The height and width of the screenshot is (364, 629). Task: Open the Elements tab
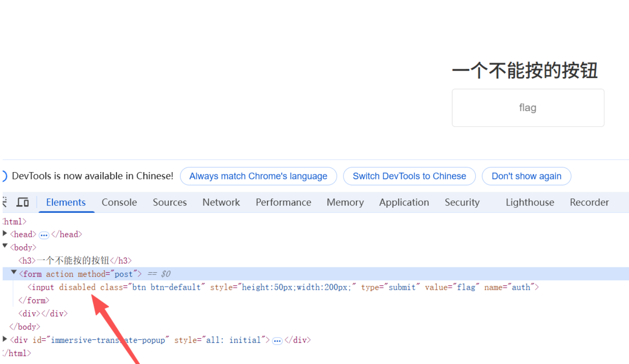coord(66,203)
